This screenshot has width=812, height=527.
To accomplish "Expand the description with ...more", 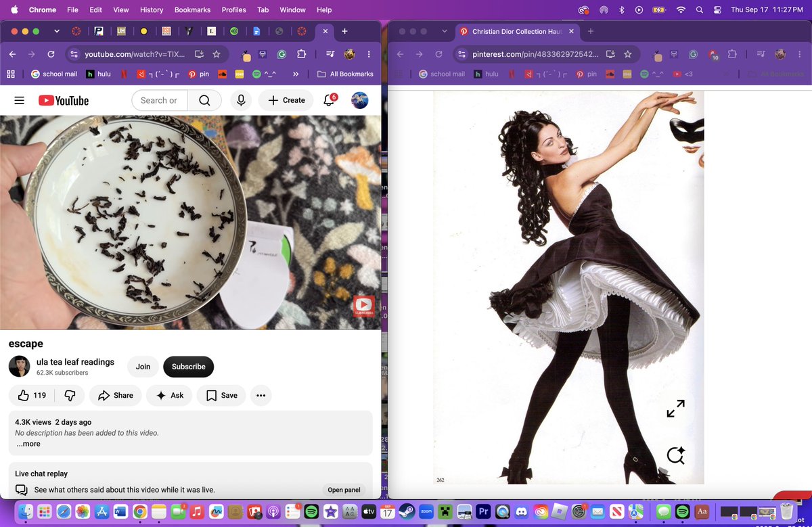I will click(x=28, y=444).
